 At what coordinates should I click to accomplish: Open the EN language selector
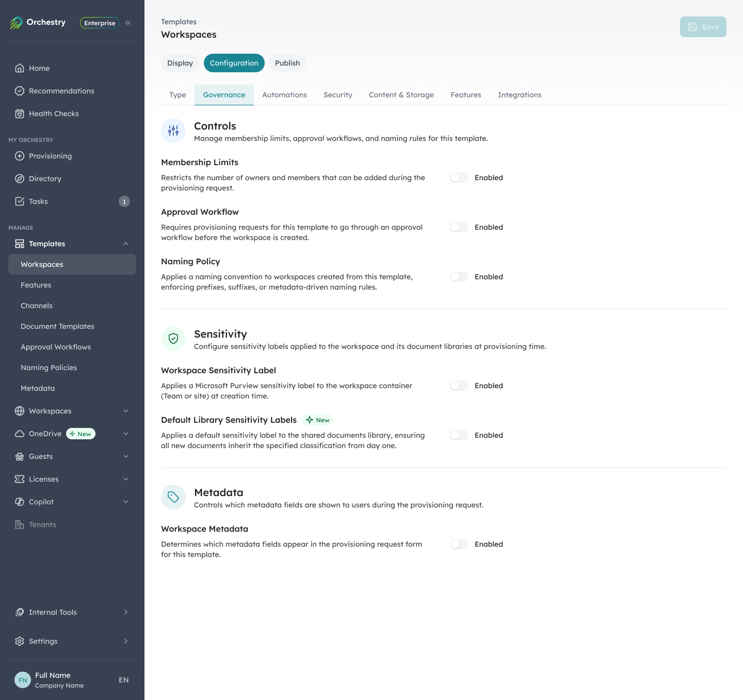(124, 680)
